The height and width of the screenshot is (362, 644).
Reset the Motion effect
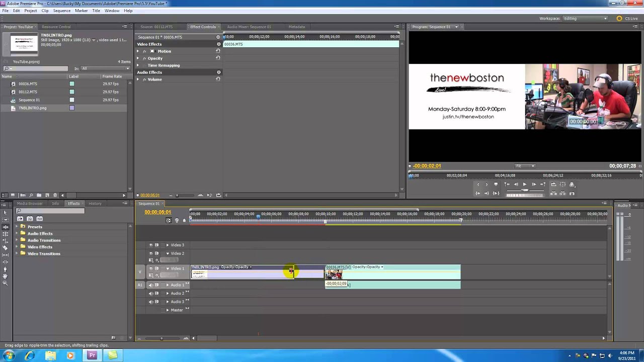point(218,51)
